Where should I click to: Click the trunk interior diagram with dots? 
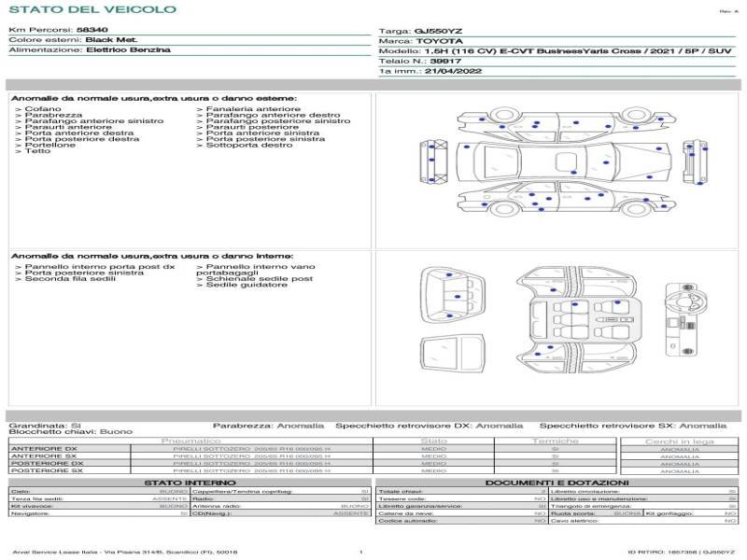click(x=453, y=295)
